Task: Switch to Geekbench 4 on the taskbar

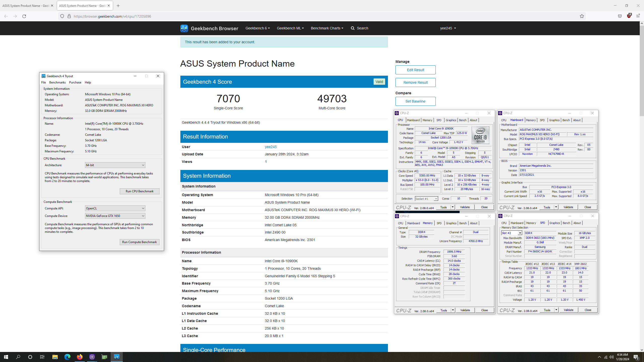Action: coord(116,357)
